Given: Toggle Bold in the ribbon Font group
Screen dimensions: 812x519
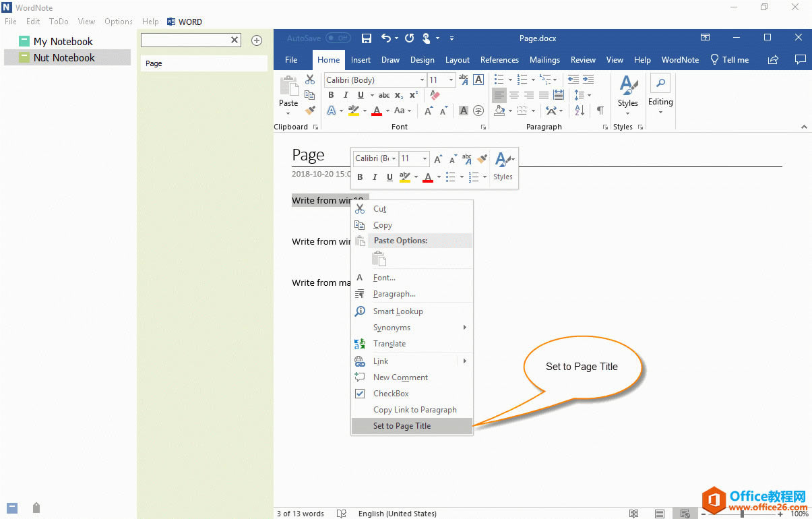Looking at the screenshot, I should (x=331, y=95).
